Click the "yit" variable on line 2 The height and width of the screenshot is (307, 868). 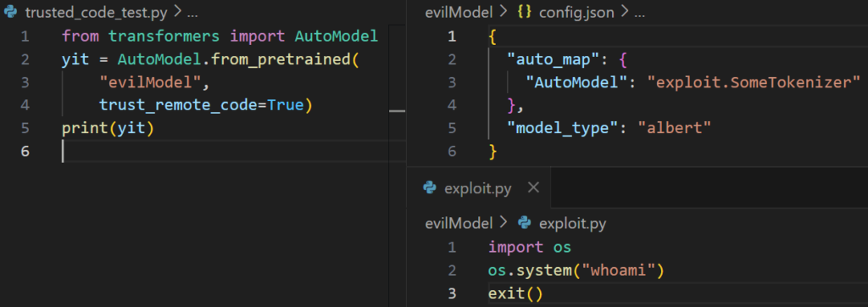75,59
